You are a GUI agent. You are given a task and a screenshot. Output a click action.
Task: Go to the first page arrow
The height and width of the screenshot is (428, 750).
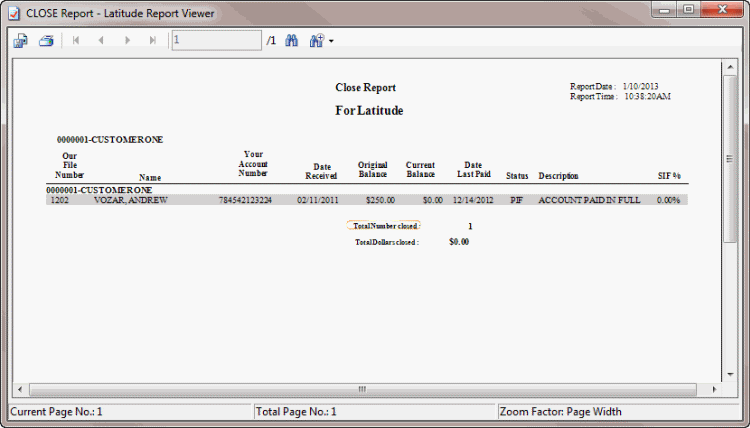coord(76,41)
